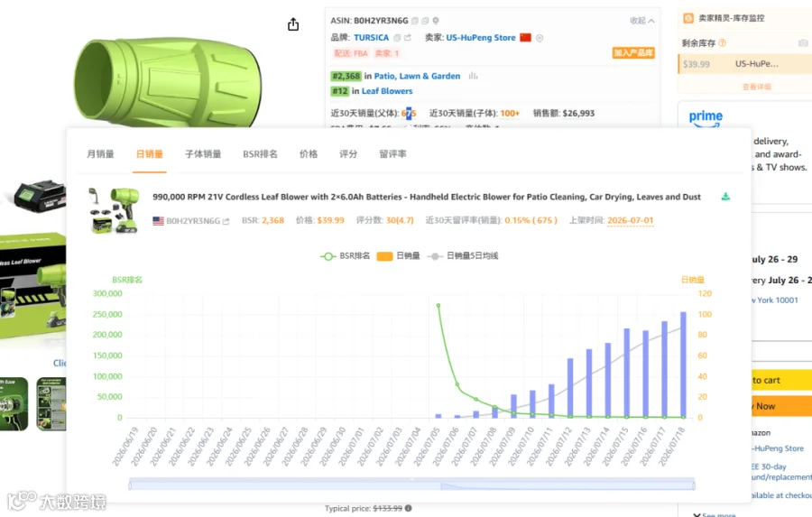The width and height of the screenshot is (812, 517).
Task: Switch to the 月销量 tab
Action: (x=100, y=154)
